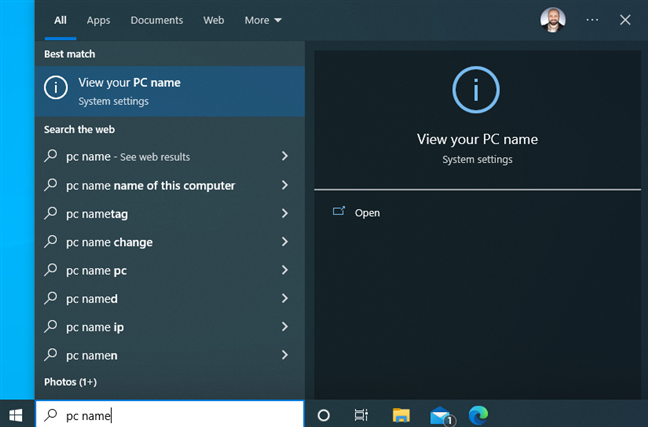Click the Windows Start button
The width and height of the screenshot is (648, 427).
(x=16, y=414)
